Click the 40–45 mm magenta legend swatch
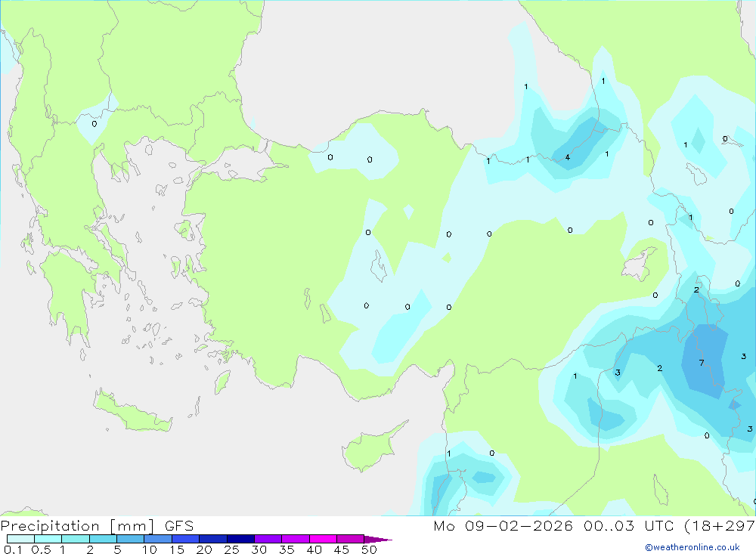The width and height of the screenshot is (756, 554). (323, 539)
